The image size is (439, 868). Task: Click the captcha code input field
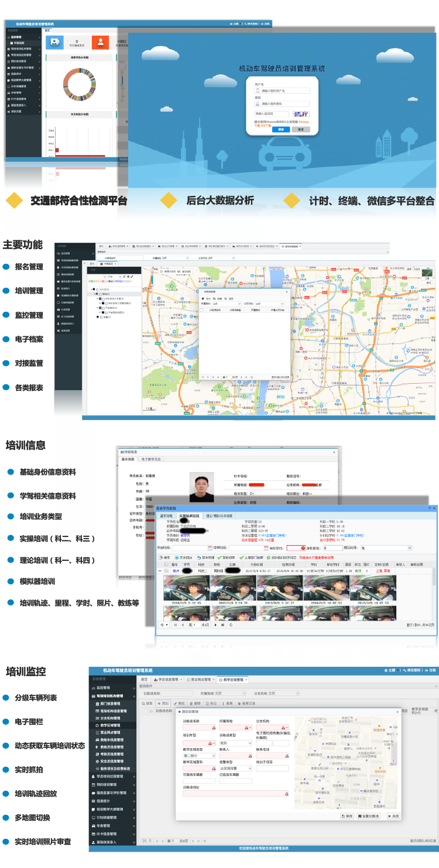272,113
